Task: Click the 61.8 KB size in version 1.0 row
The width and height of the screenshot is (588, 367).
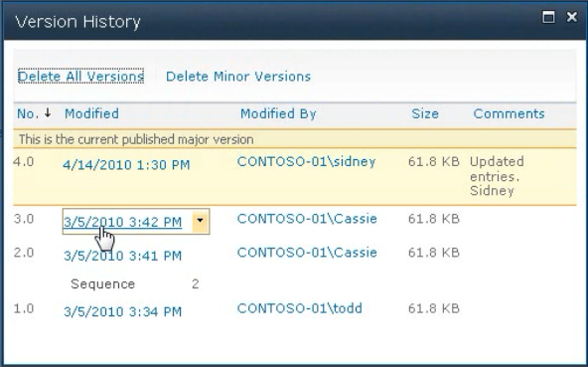Action: 434,308
